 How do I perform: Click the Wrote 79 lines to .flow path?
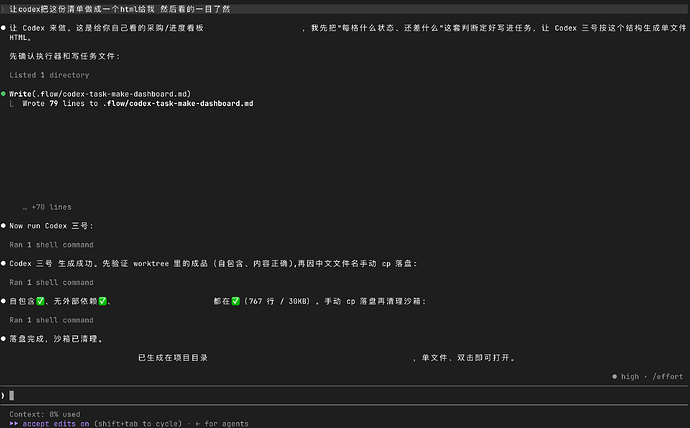click(138, 103)
